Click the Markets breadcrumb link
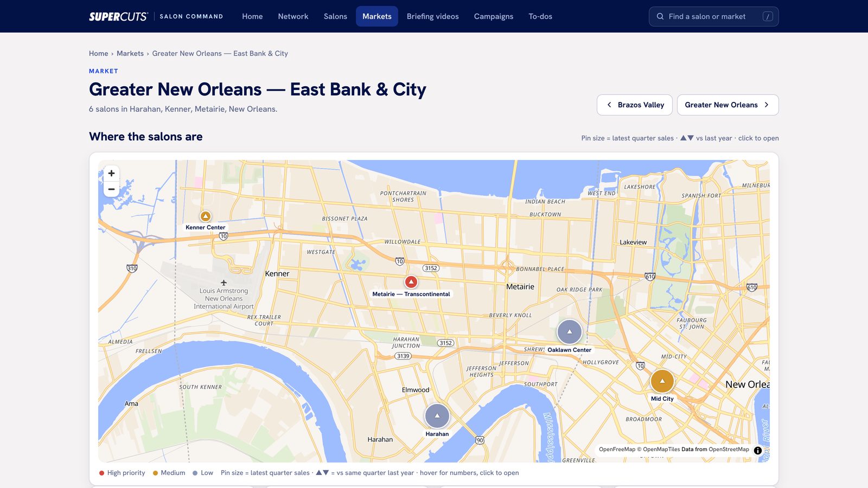 pyautogui.click(x=130, y=53)
